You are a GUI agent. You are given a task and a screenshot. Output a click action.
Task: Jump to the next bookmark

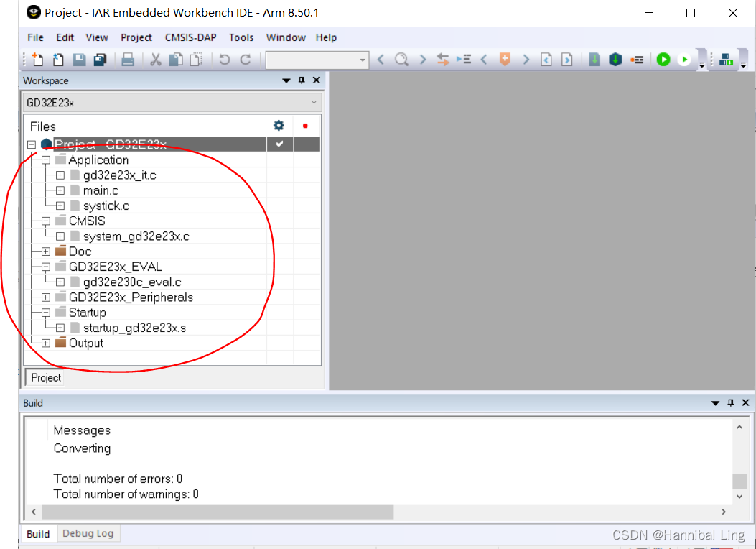click(526, 60)
